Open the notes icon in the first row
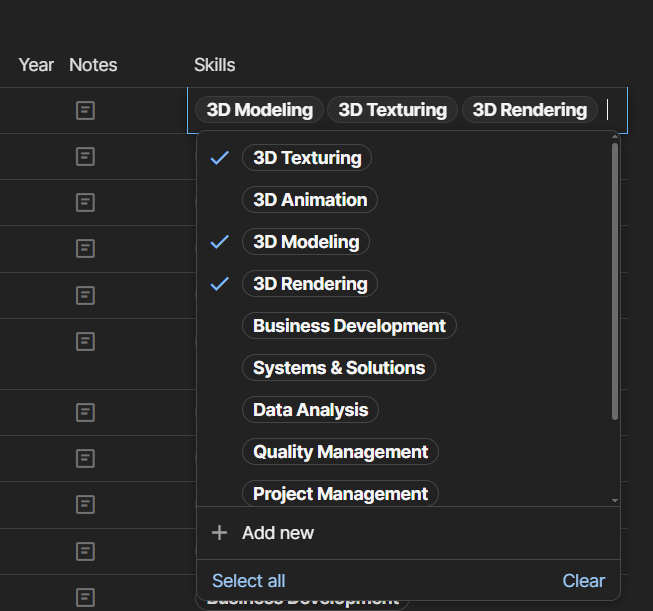 coord(86,110)
